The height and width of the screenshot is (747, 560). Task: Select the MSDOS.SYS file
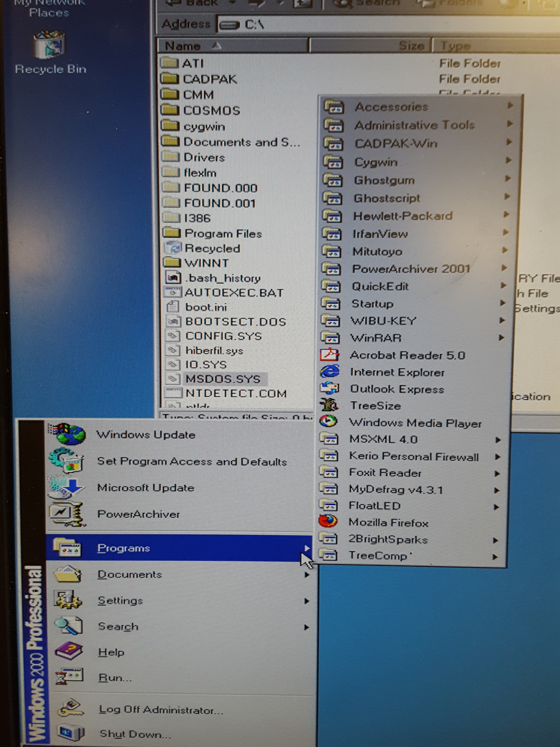click(x=223, y=379)
